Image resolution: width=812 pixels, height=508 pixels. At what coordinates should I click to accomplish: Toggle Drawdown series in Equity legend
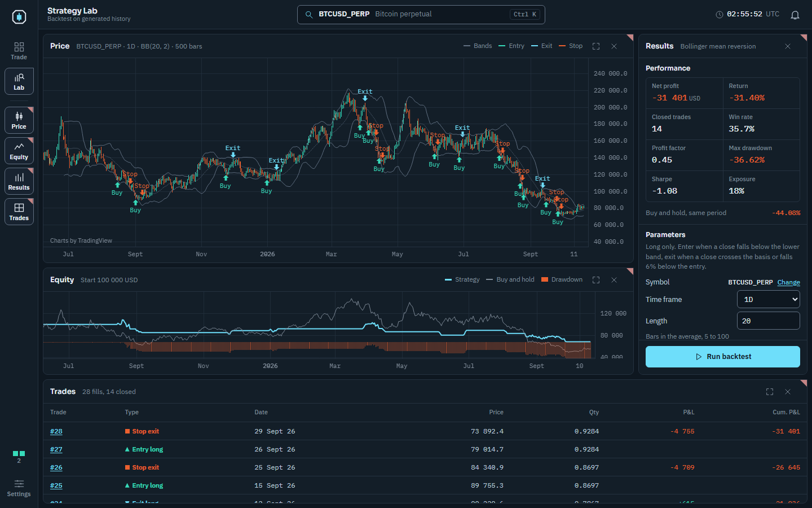562,280
